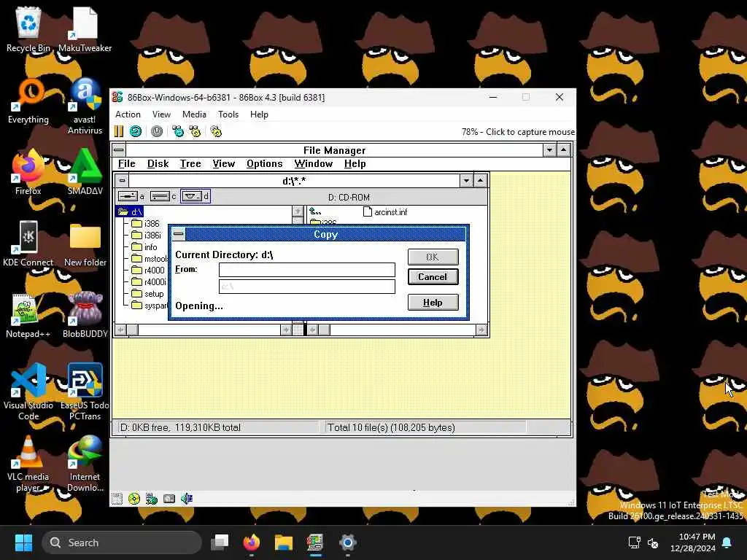
Task: Open the Firefox desktop shortcut
Action: [x=28, y=172]
